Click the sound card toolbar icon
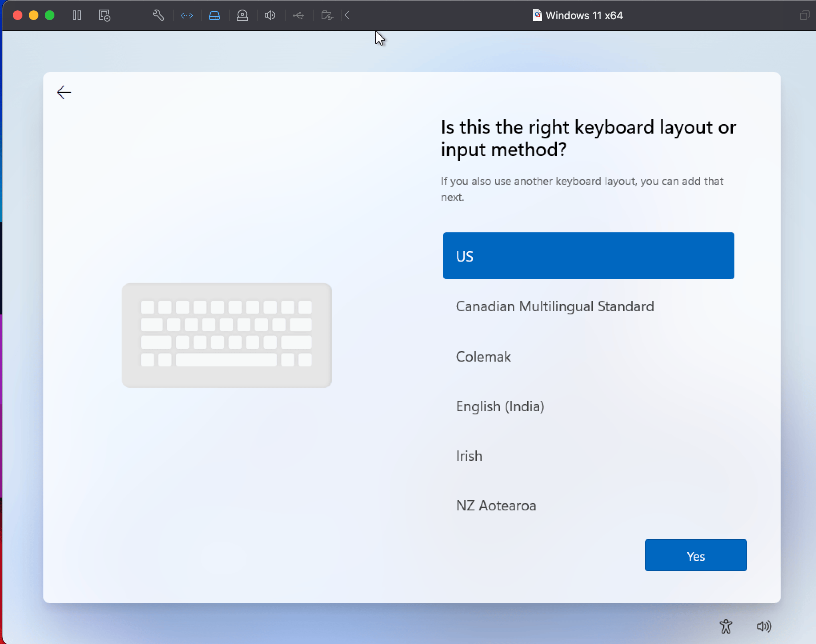816x644 pixels. tap(270, 16)
